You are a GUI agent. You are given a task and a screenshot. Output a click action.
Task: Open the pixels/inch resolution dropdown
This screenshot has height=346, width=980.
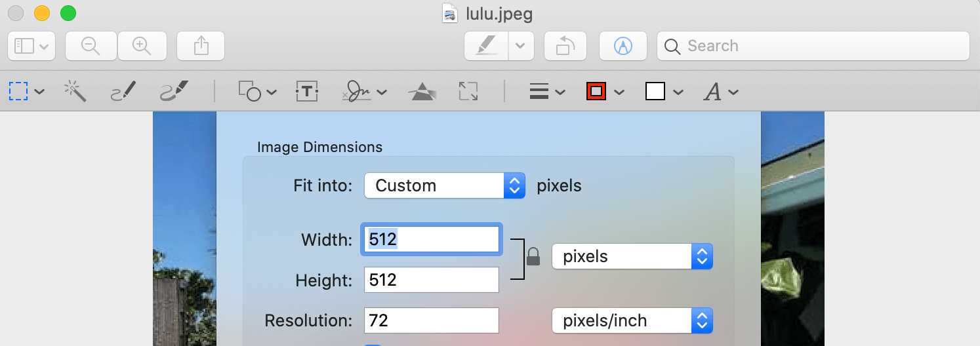tap(632, 320)
